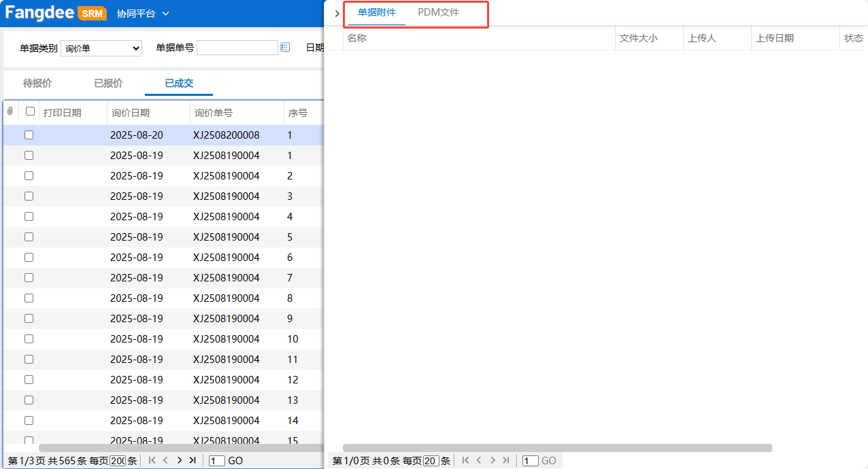Image resolution: width=868 pixels, height=469 pixels.
Task: Click the collapse chevron on attachment panel edge
Action: tap(337, 13)
